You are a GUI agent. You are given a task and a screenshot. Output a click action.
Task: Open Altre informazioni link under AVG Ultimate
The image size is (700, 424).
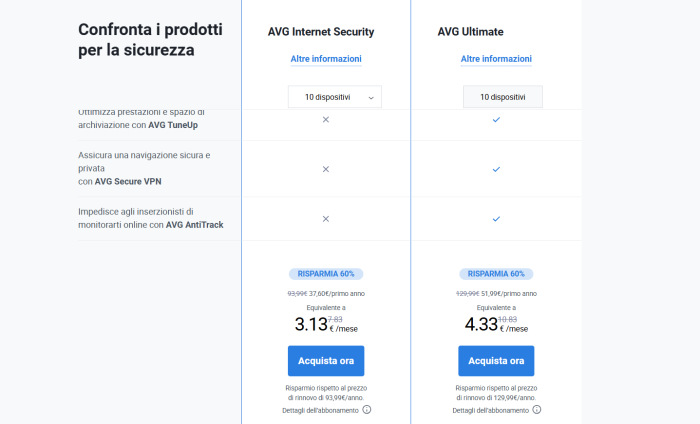[x=496, y=59]
